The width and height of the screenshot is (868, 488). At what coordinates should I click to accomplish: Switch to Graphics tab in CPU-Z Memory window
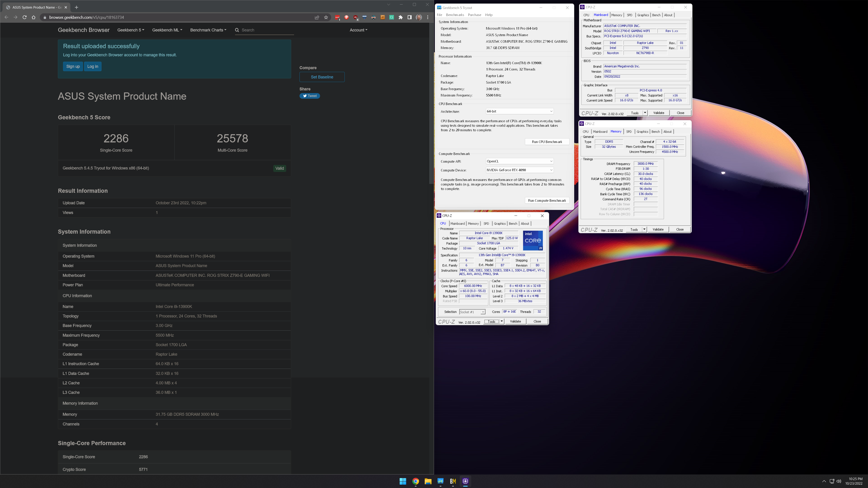coord(642,132)
